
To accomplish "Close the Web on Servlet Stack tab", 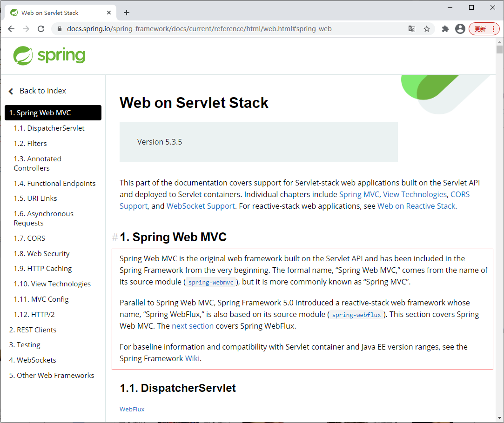I will click(109, 13).
